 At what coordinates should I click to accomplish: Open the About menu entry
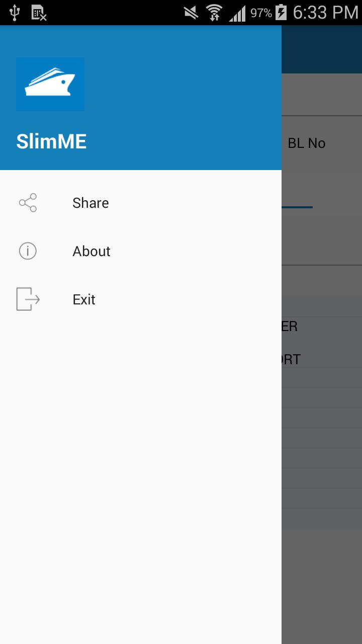pos(92,251)
